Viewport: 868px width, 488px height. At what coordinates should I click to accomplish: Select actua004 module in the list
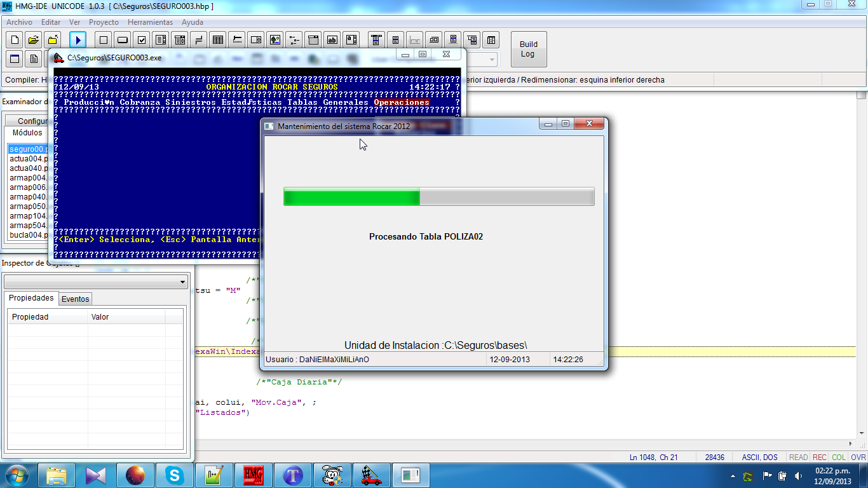[x=28, y=159]
